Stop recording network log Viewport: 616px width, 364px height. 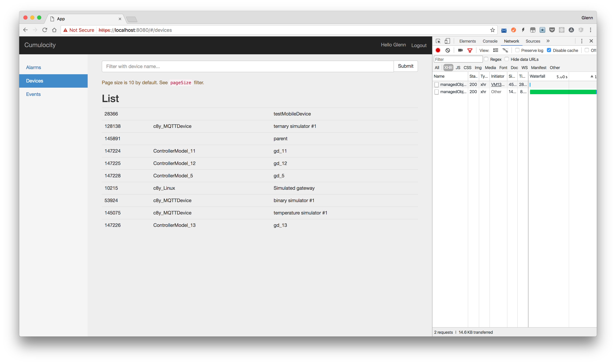click(x=438, y=50)
